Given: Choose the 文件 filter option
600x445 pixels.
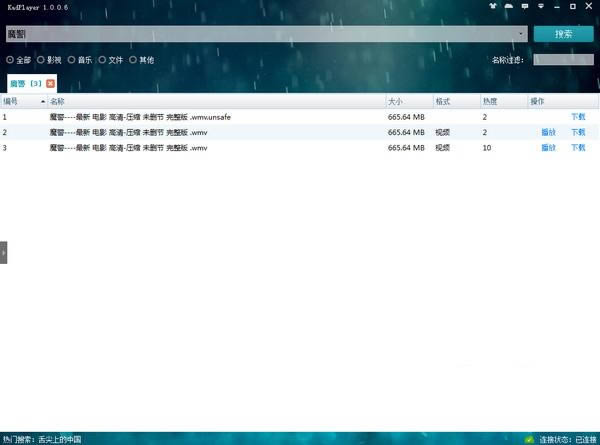Looking at the screenshot, I should (x=102, y=60).
